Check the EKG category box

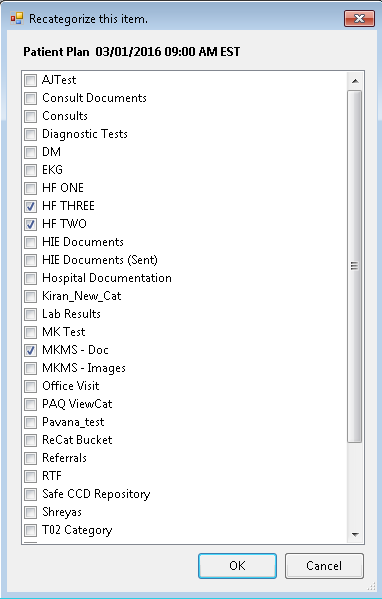31,170
